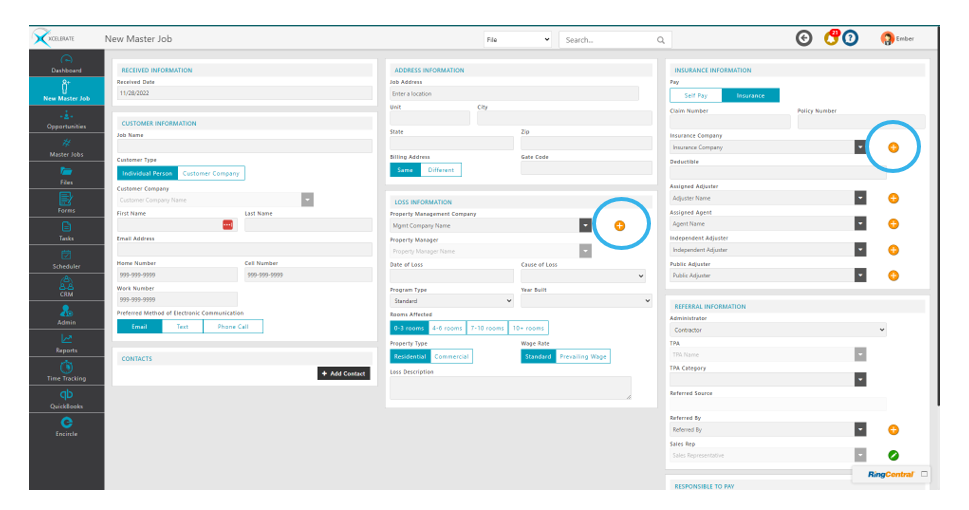This screenshot has height=510, width=969.
Task: Click the back arrow icon in header
Action: tap(804, 38)
